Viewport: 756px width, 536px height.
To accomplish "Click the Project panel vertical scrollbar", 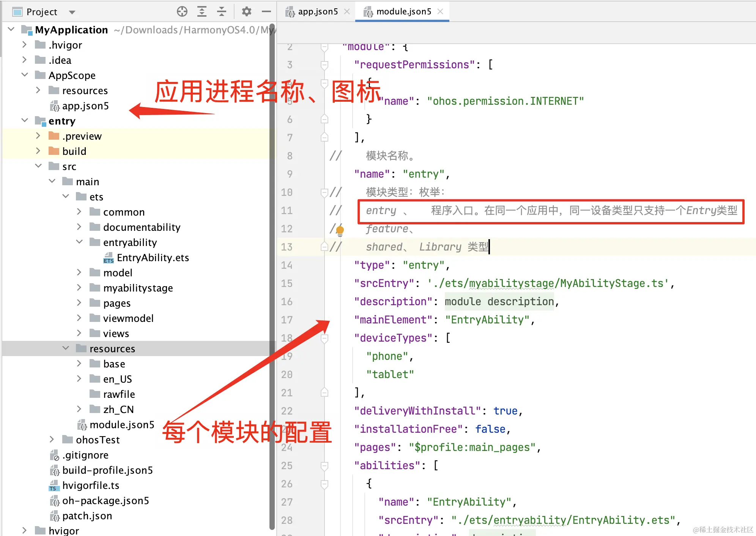I will [x=272, y=266].
